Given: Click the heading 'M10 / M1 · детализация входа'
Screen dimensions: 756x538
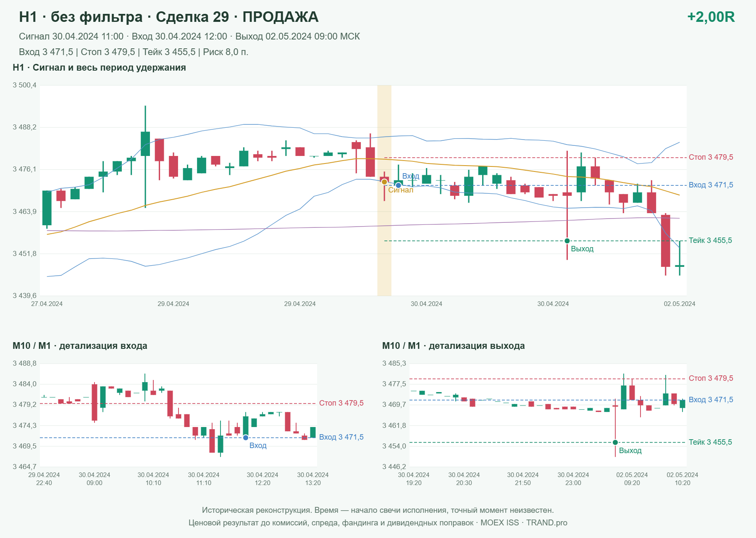Looking at the screenshot, I should coord(80,346).
